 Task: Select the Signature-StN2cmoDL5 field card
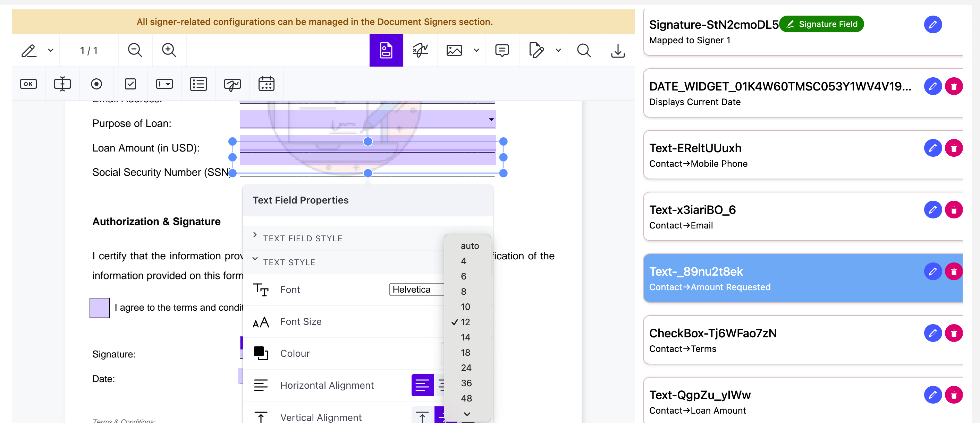click(803, 32)
